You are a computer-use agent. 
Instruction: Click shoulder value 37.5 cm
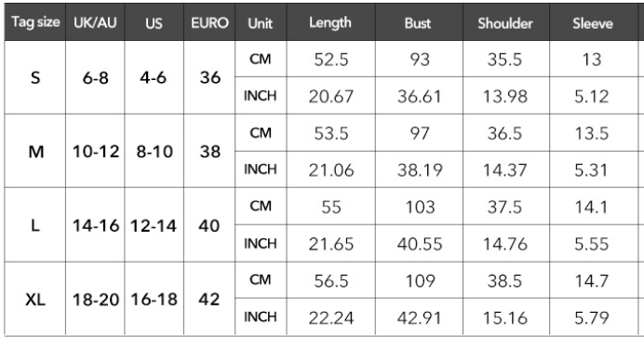506,207
